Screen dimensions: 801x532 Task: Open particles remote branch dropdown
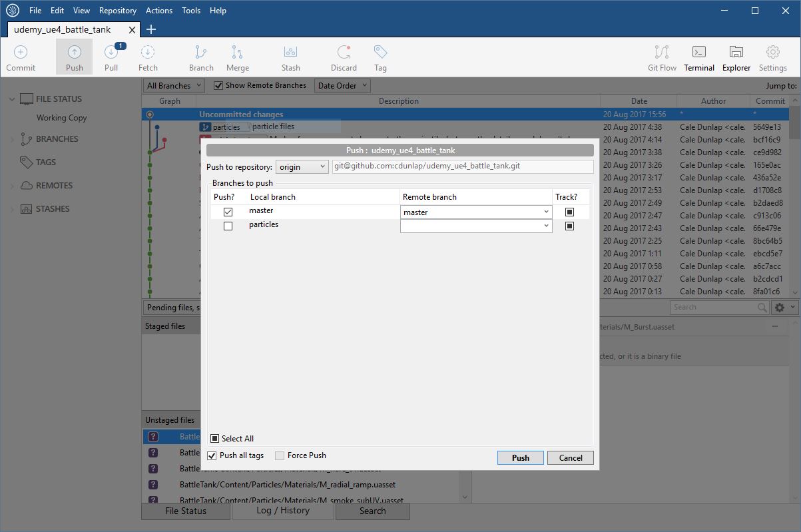tap(476, 226)
